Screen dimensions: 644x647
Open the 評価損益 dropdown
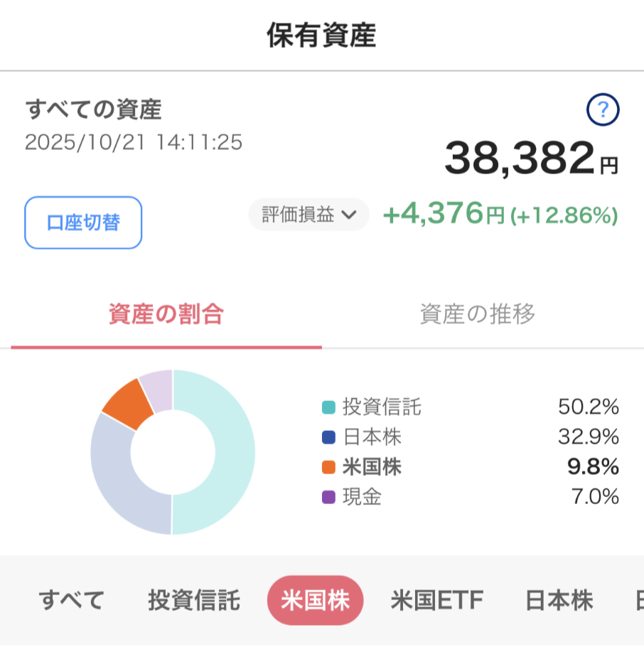coord(308,215)
